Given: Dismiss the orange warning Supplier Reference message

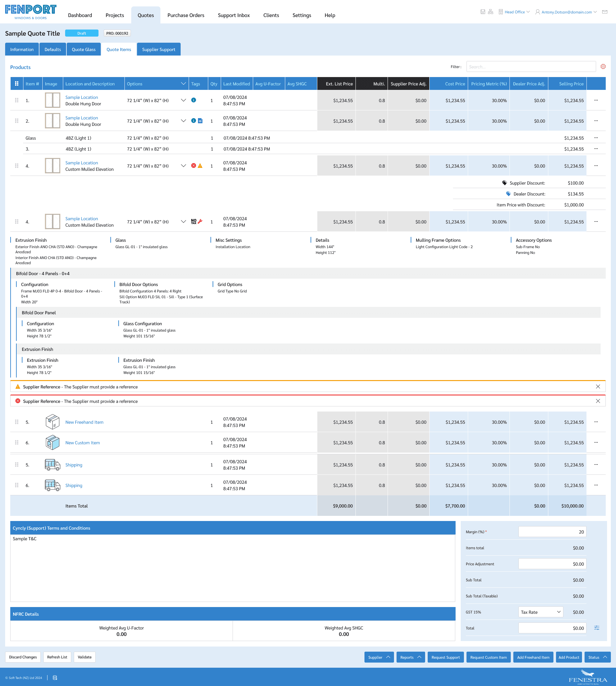Looking at the screenshot, I should (598, 387).
